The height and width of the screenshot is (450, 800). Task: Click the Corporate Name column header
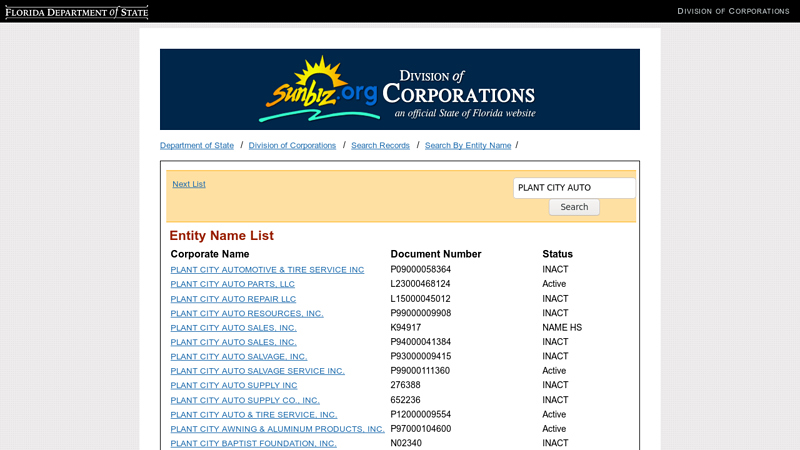(x=210, y=254)
